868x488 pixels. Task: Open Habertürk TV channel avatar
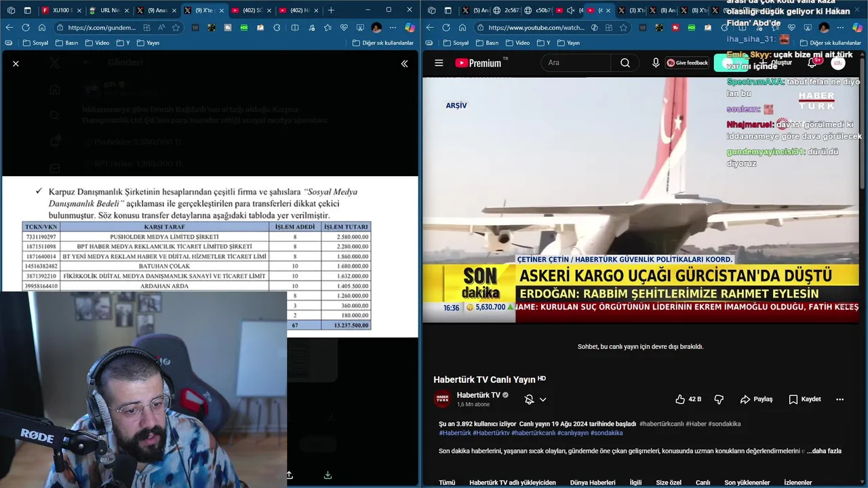(x=442, y=399)
